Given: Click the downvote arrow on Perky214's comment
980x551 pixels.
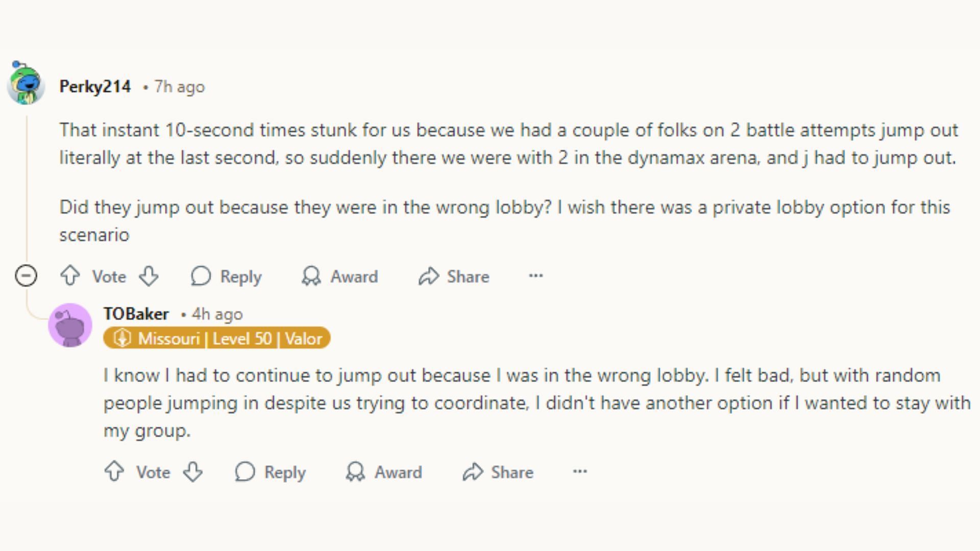Looking at the screenshot, I should tap(149, 277).
